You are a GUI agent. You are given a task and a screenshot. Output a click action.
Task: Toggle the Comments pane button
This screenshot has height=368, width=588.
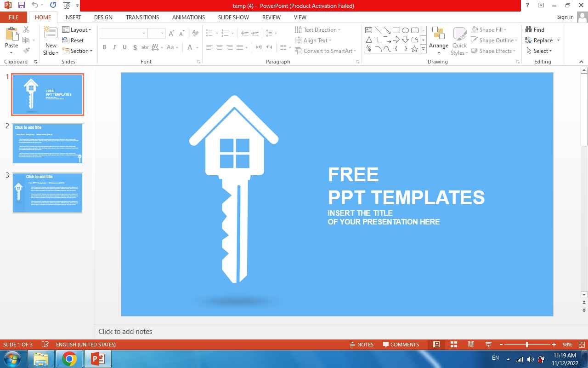click(400, 345)
